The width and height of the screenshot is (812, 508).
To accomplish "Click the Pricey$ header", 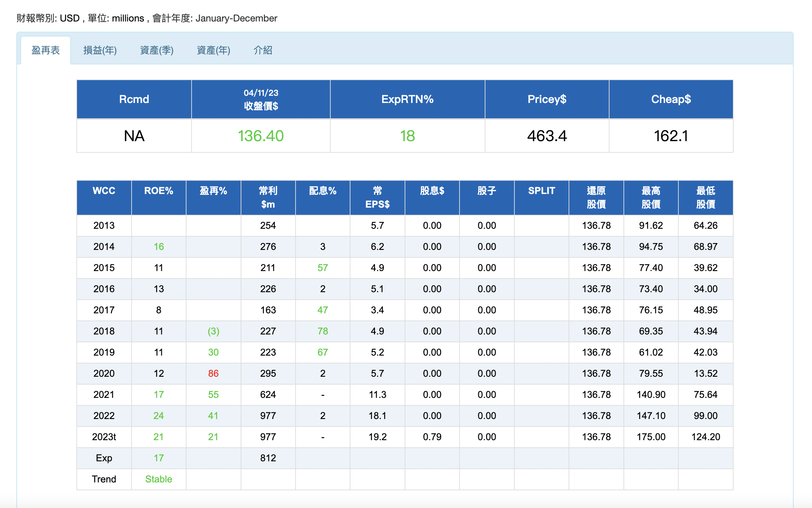I will [547, 99].
